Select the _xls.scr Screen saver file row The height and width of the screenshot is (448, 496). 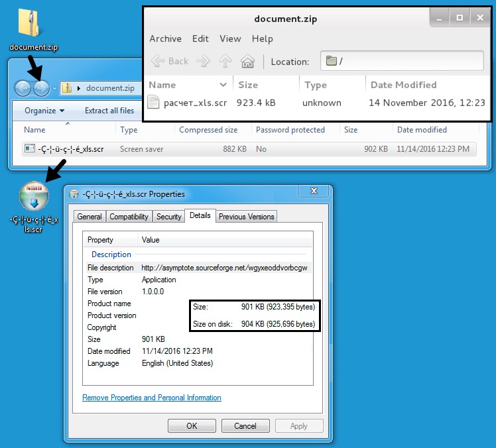pos(249,149)
